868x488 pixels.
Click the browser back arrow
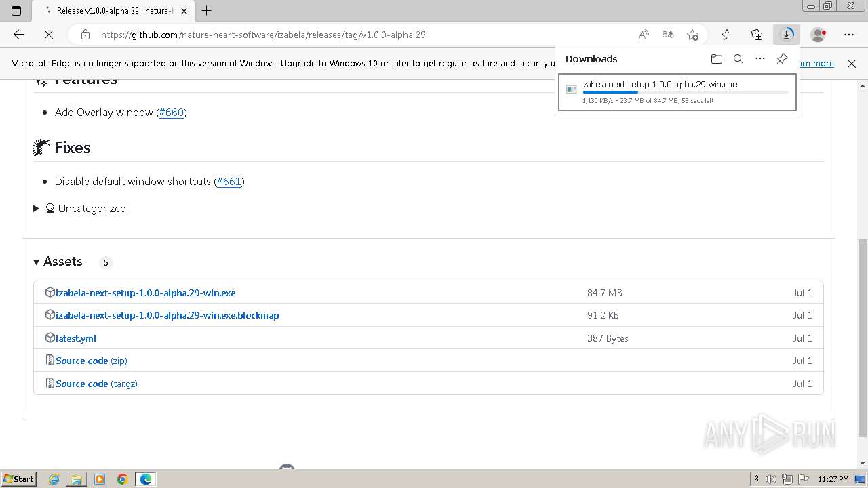tap(19, 35)
